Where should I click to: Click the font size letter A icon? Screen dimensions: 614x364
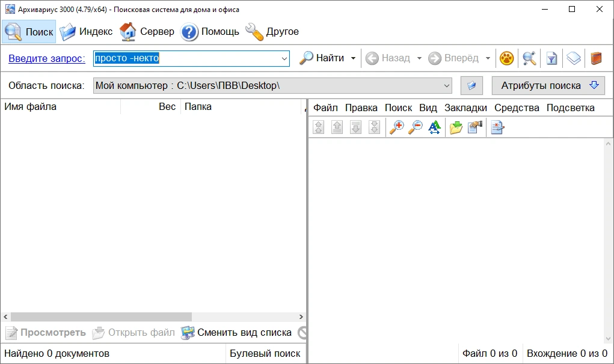[x=434, y=127]
